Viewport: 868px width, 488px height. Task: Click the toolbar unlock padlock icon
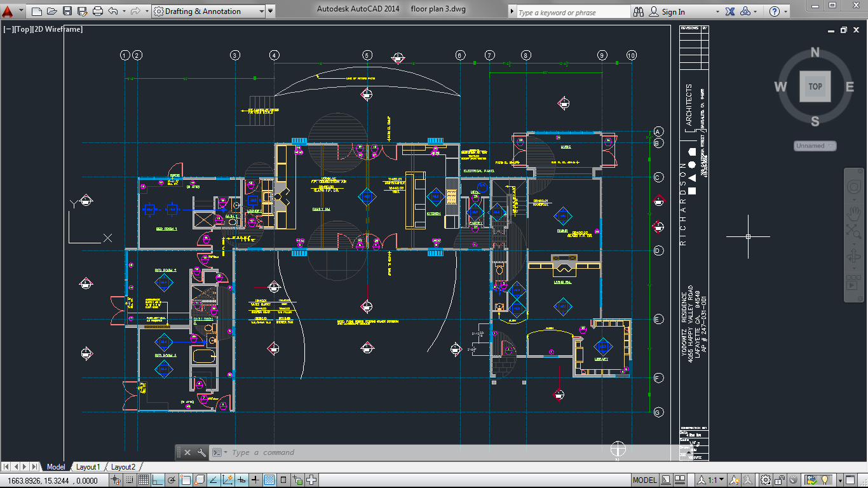(781, 480)
